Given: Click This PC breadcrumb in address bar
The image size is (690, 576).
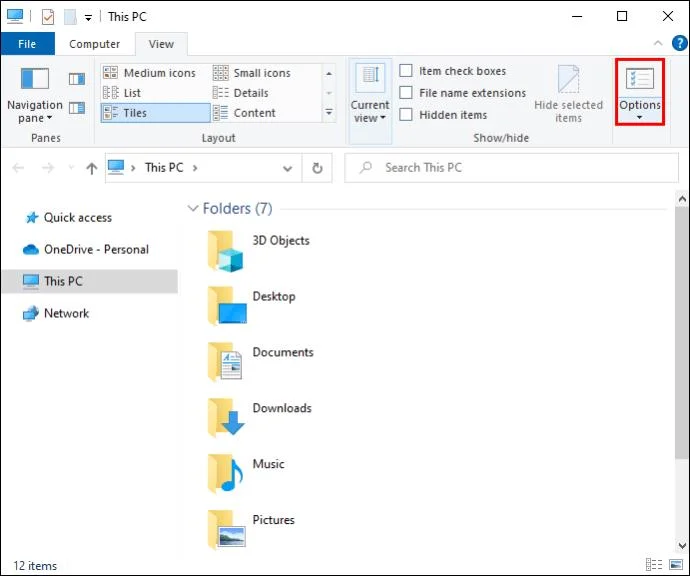Looking at the screenshot, I should click(x=164, y=168).
